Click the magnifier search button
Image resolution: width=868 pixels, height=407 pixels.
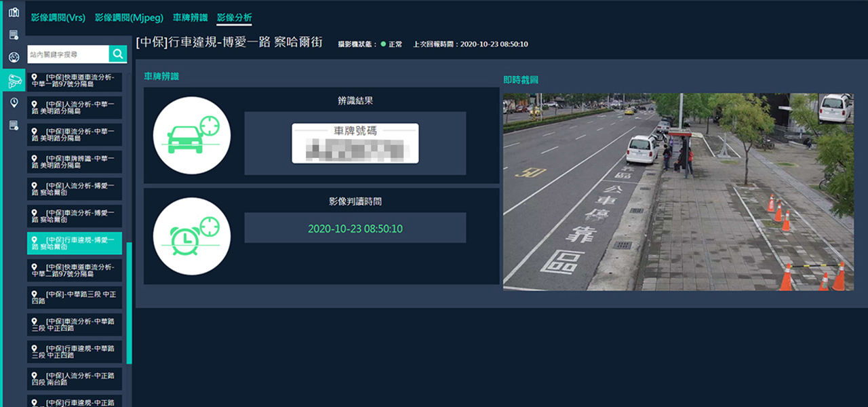(118, 54)
